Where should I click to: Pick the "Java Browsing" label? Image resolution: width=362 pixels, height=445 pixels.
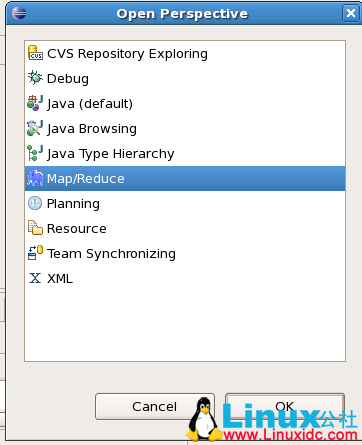click(92, 129)
